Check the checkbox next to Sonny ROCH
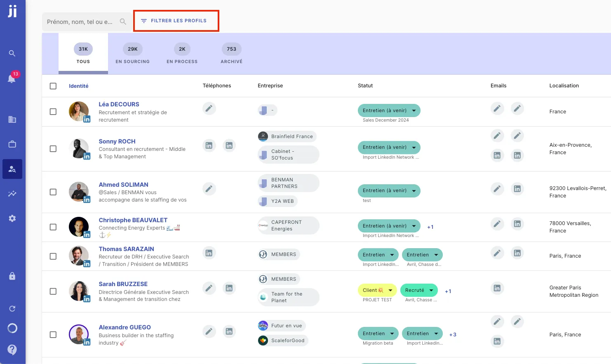Viewport: 611px width, 364px height. 53,148
